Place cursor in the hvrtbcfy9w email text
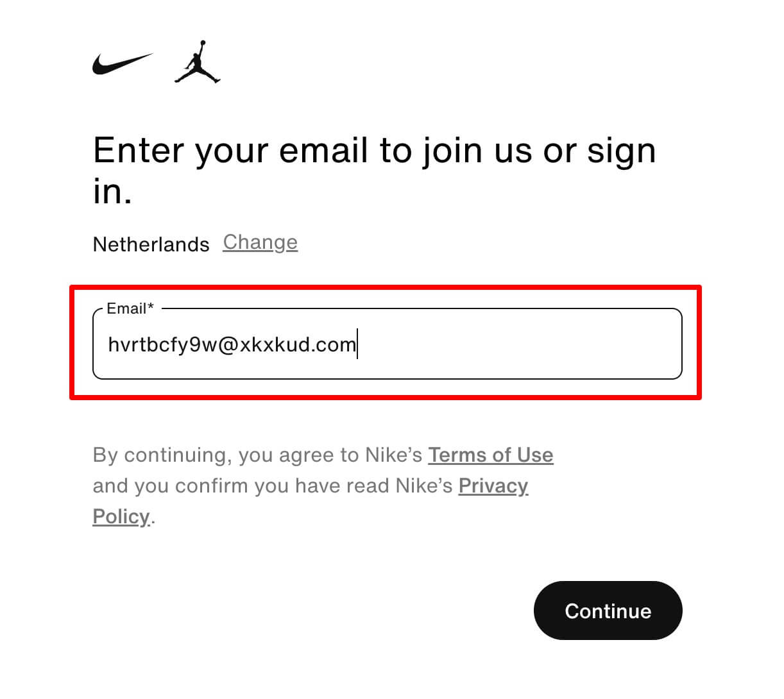The width and height of the screenshot is (784, 699). [x=164, y=345]
